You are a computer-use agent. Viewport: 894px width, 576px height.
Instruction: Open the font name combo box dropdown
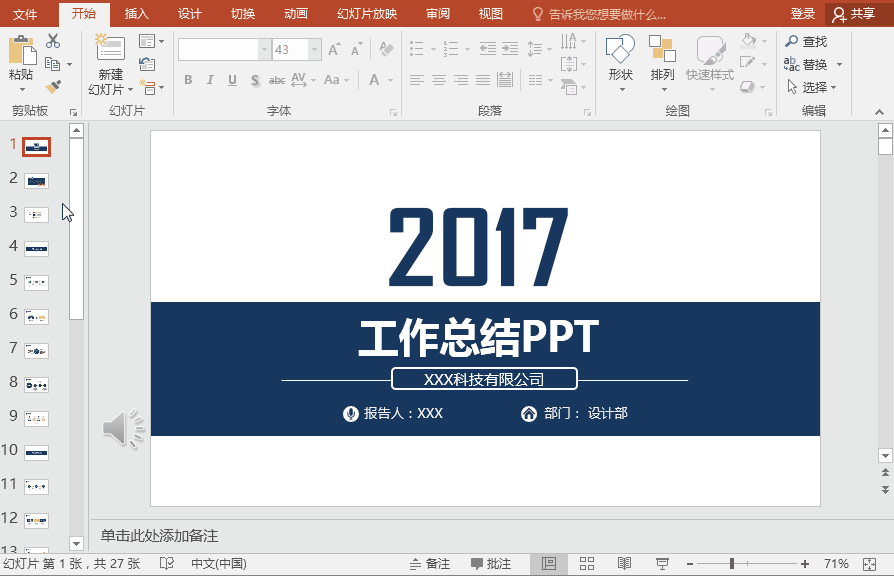(x=264, y=50)
